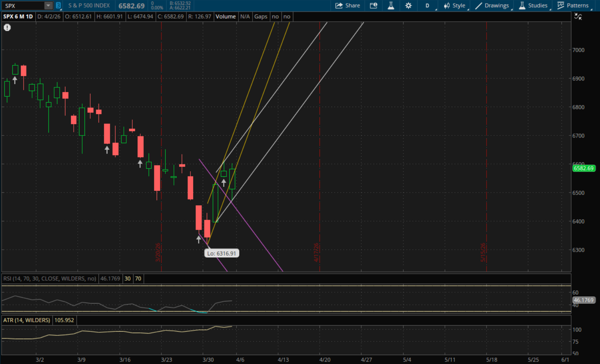Open the Drawings menu

coord(492,6)
